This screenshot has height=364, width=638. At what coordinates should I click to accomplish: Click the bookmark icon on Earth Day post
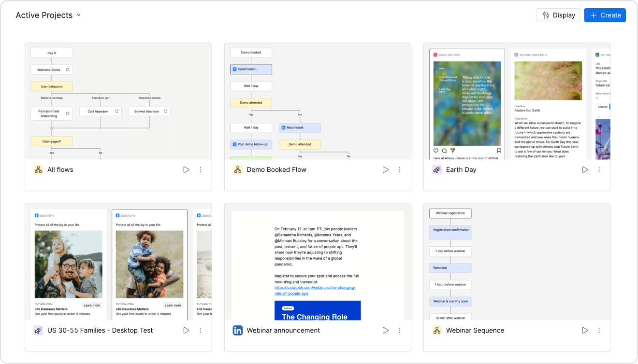499,151
